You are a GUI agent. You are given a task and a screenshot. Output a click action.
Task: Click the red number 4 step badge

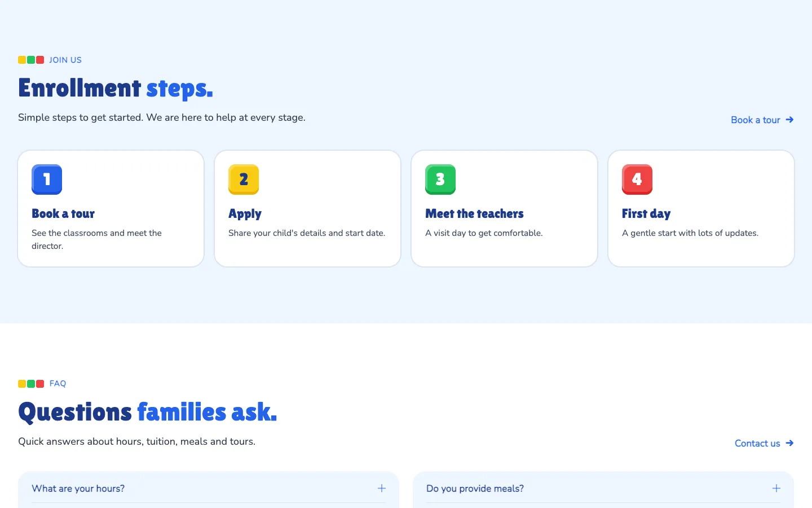pos(637,179)
